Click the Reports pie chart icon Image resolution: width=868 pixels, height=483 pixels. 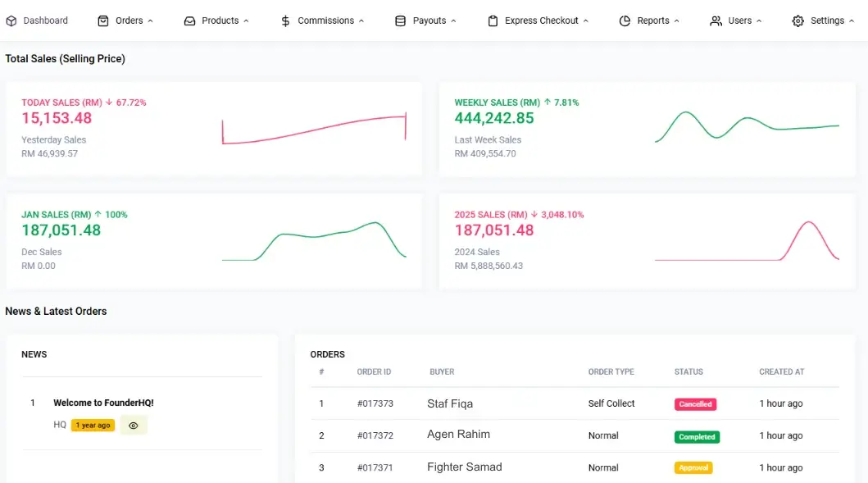coord(625,21)
